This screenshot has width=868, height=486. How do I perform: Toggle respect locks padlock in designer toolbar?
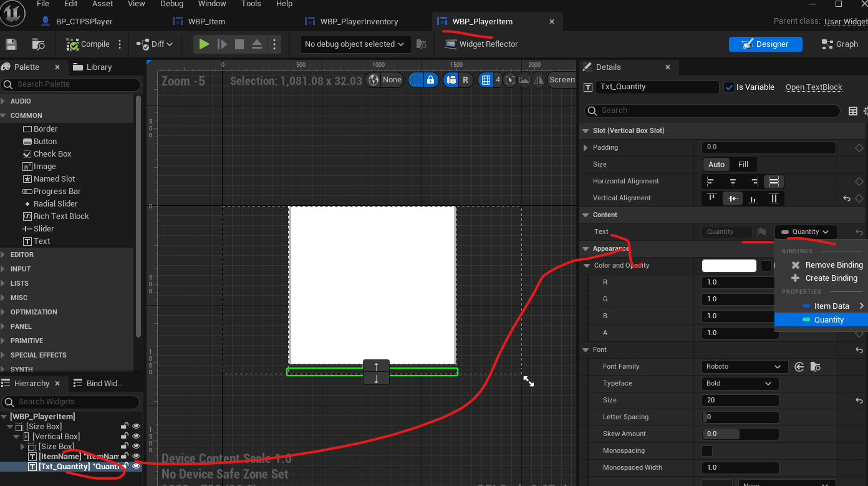[431, 80]
